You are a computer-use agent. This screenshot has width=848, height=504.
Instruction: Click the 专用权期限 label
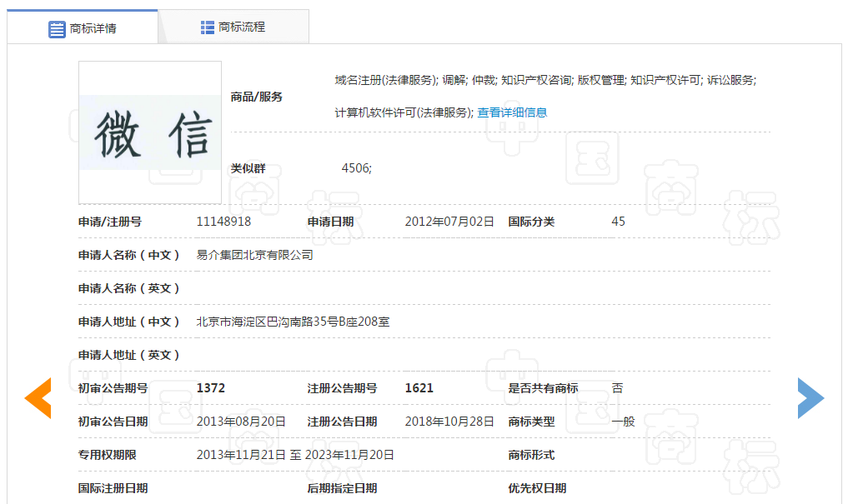click(107, 455)
